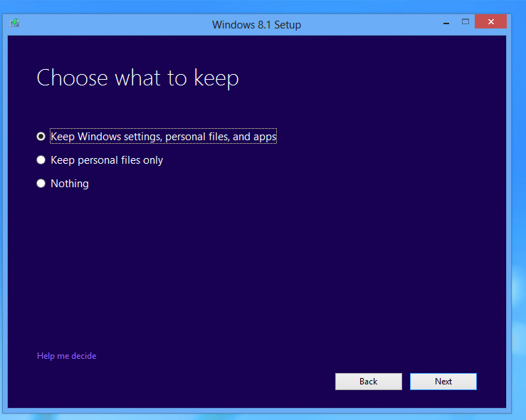Click the Windows Setup icon in title bar
The image size is (526, 420).
point(14,23)
